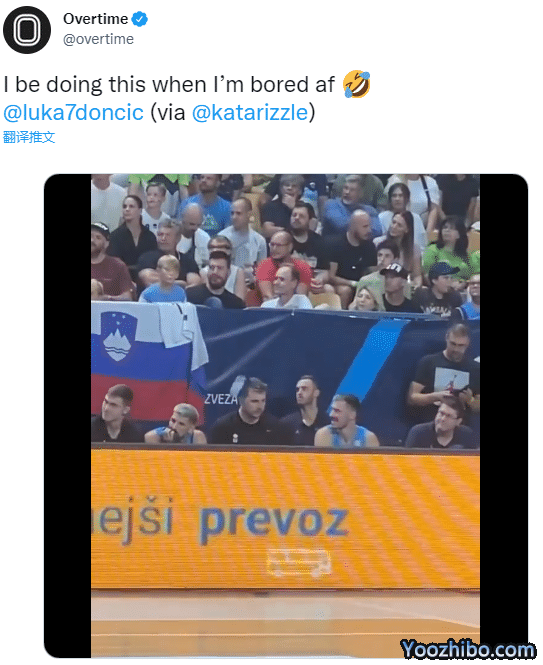Play the embedded basketball bench video

coord(285,416)
